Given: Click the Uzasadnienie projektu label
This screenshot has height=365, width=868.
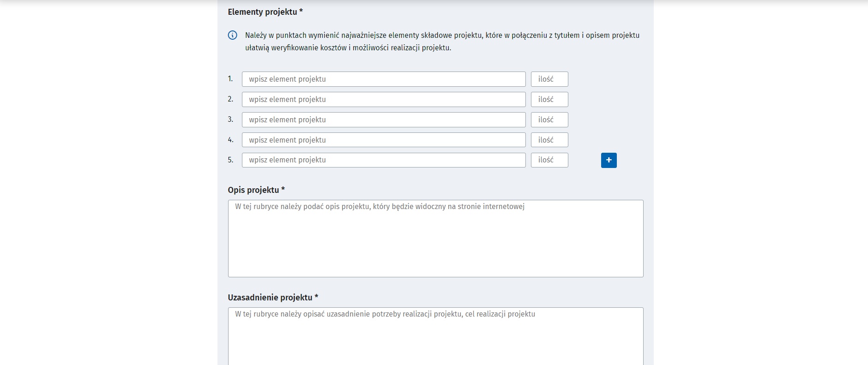Looking at the screenshot, I should tap(273, 298).
